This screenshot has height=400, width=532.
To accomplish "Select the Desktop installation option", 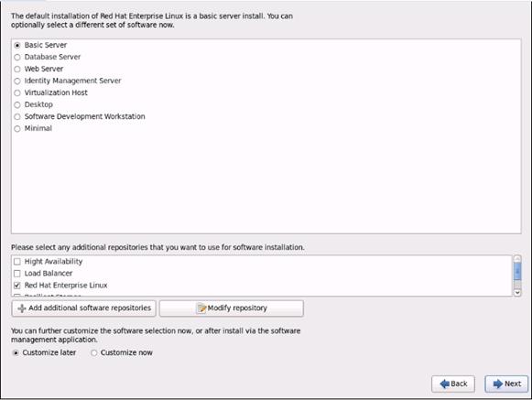I will point(17,105).
